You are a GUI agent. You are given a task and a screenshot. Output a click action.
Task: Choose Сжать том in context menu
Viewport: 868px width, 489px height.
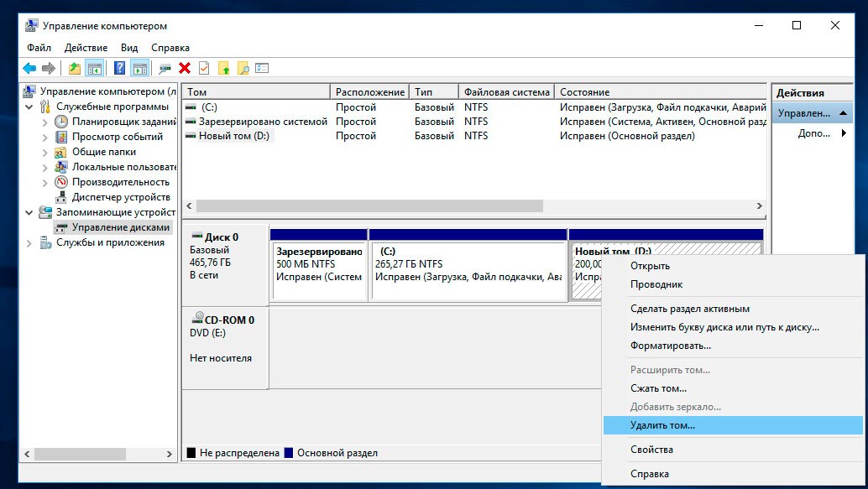[x=658, y=388]
